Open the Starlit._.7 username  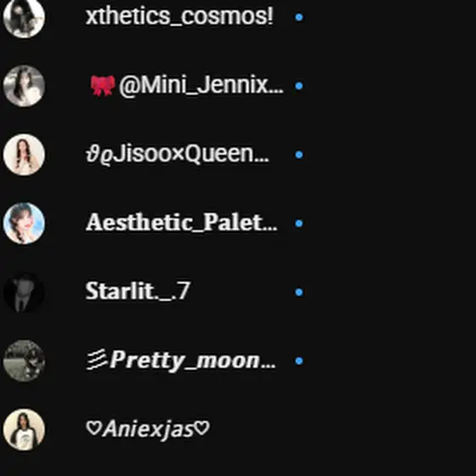pyautogui.click(x=138, y=291)
